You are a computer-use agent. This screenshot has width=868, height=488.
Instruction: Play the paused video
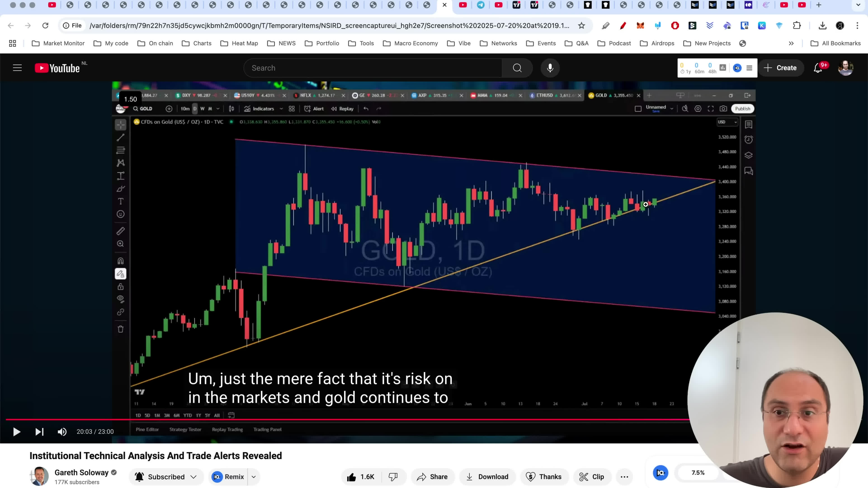(x=17, y=432)
